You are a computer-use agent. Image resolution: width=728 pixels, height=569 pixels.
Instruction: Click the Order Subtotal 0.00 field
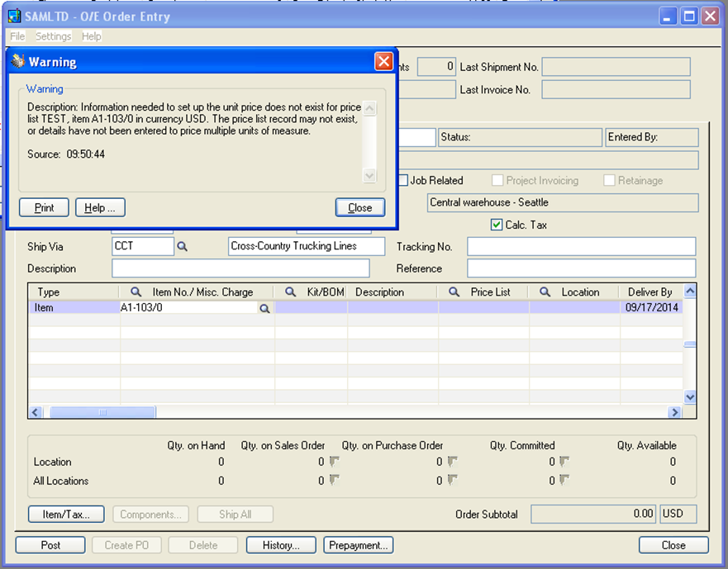pyautogui.click(x=593, y=514)
